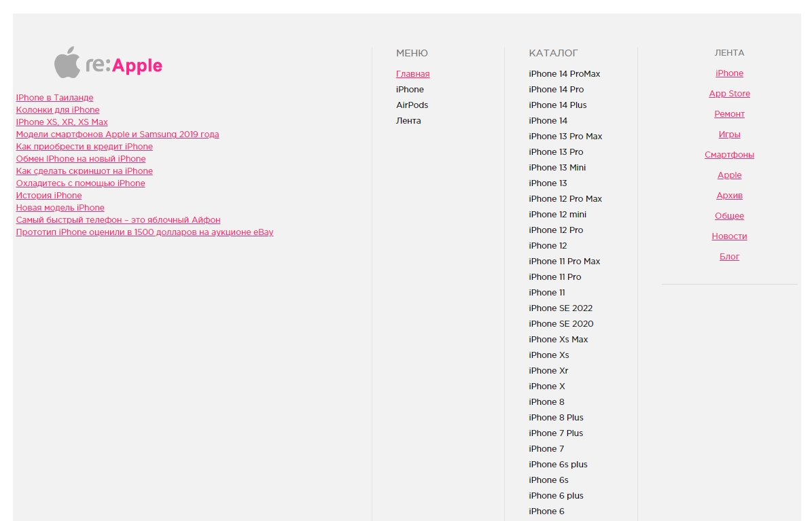Screen dimensions: 812x521
Task: Open iPhone 7 catalog item
Action: pyautogui.click(x=546, y=448)
